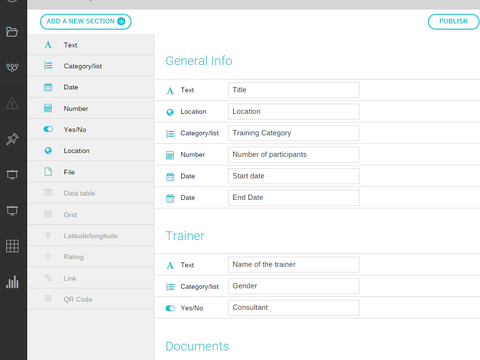Click the Data table label in palette

click(x=79, y=193)
